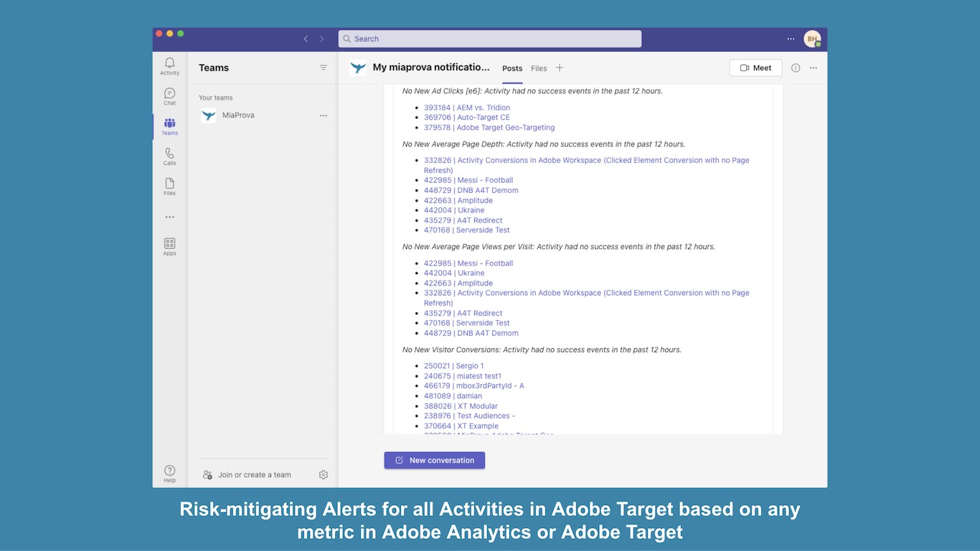Open the Chat section icon
The height and width of the screenshot is (551, 980).
tap(169, 96)
